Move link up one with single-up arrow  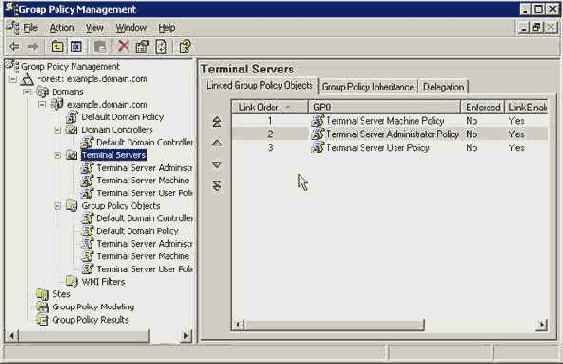click(217, 143)
